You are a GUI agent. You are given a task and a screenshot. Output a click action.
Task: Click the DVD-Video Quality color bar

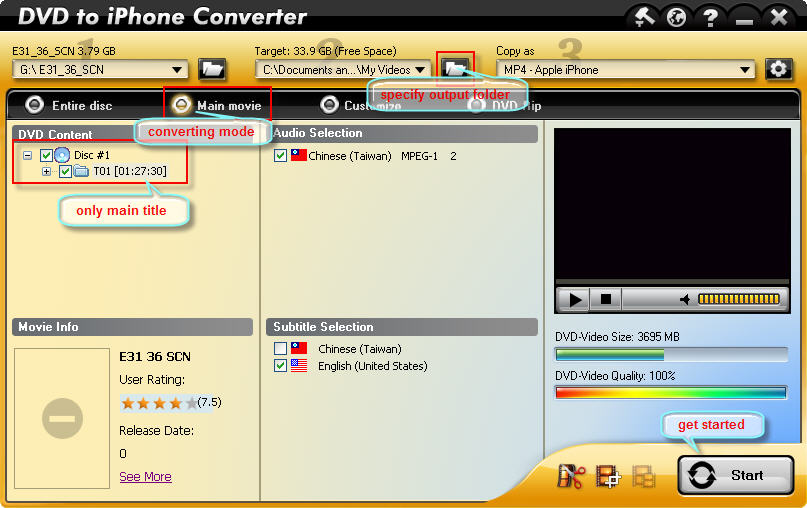[x=671, y=393]
